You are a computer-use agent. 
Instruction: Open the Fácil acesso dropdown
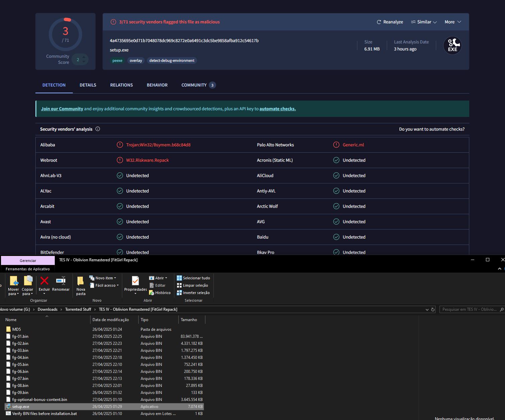pos(104,285)
